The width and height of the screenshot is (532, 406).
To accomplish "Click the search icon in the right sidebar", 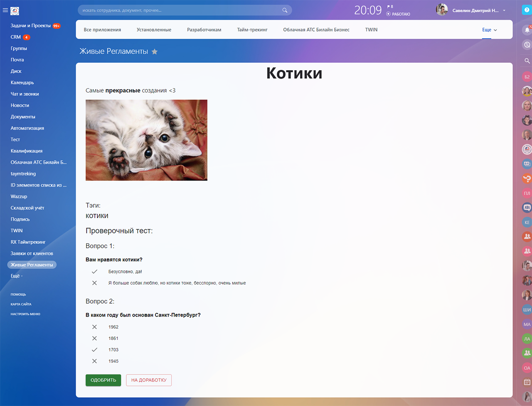I will click(x=527, y=61).
